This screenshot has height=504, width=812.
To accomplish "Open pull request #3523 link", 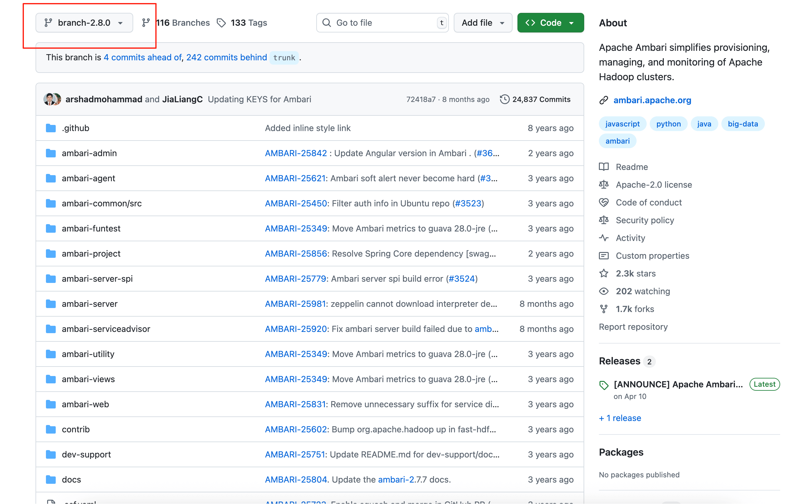I will 468,203.
